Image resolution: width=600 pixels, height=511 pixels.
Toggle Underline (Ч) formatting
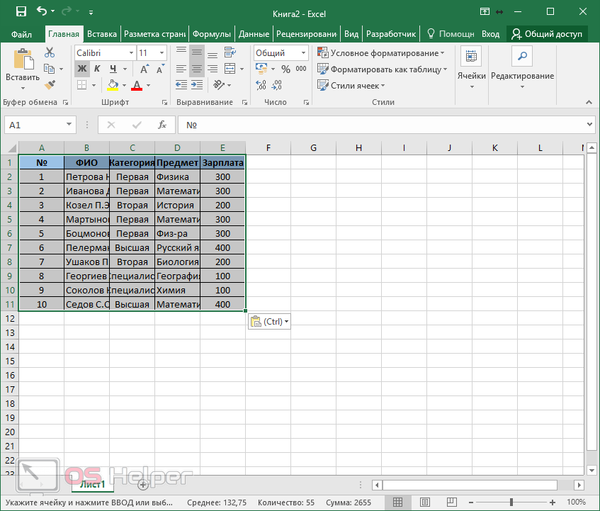(113, 69)
